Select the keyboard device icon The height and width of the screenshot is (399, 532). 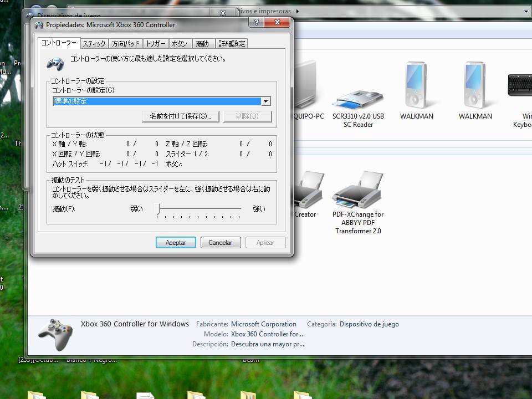[520, 100]
